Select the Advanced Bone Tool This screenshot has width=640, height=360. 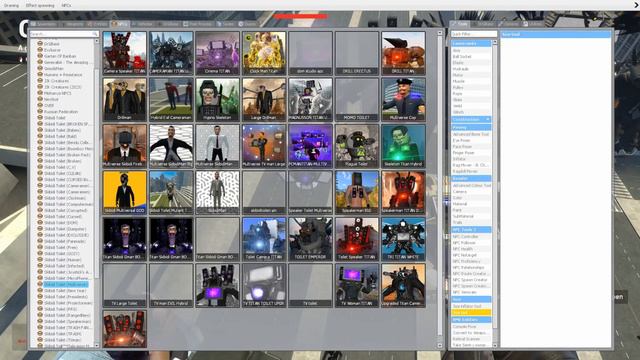(x=471, y=134)
